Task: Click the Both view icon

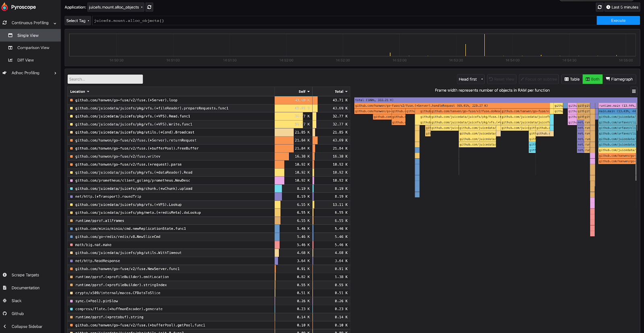Action: [x=588, y=79]
